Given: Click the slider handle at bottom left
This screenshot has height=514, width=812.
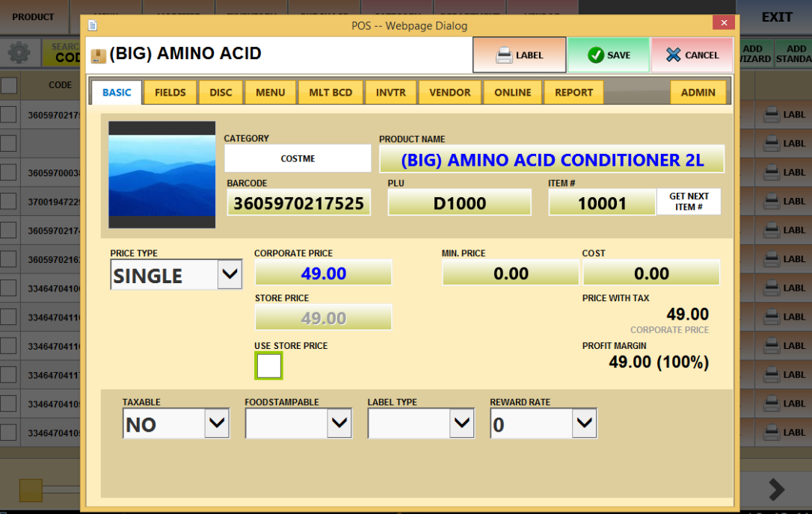Looking at the screenshot, I should pos(31,490).
